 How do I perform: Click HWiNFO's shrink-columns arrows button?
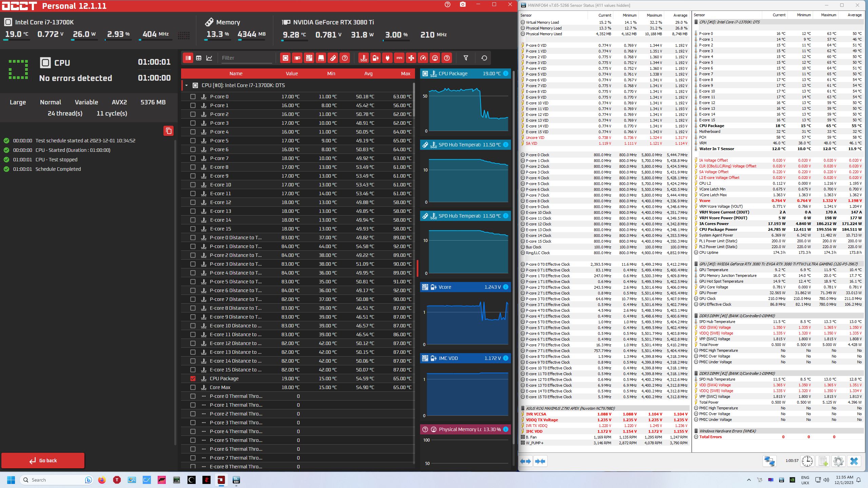[540, 461]
